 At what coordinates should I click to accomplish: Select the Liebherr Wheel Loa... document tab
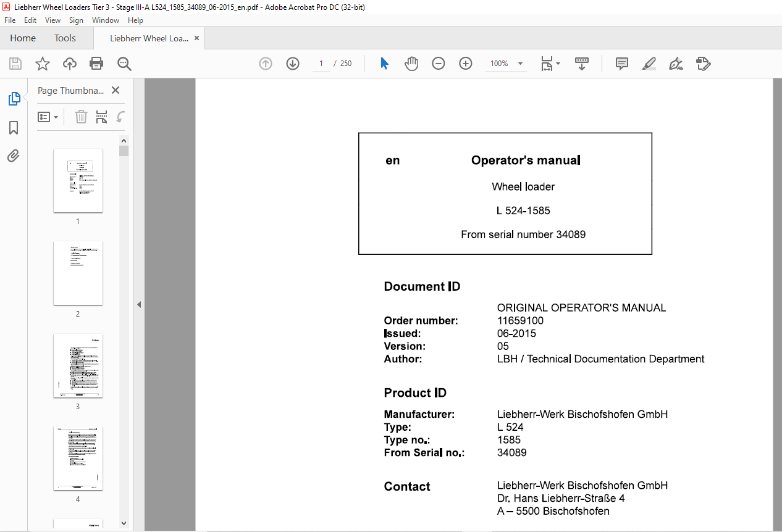coord(149,38)
